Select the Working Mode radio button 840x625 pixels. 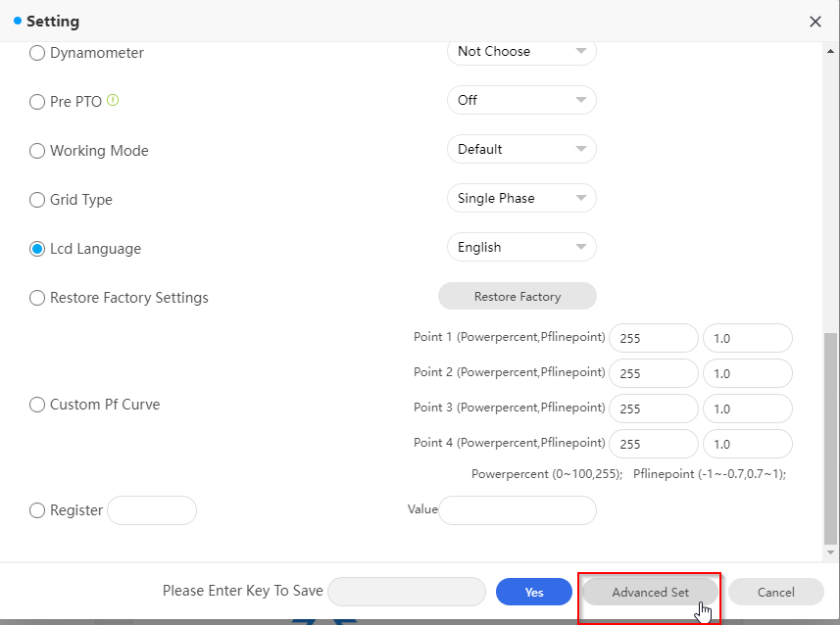click(37, 151)
